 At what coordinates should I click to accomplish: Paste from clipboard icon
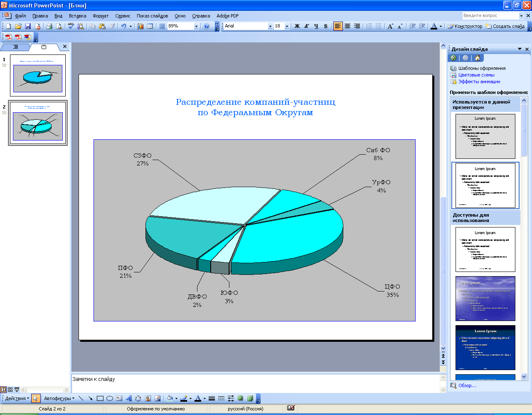[x=102, y=26]
